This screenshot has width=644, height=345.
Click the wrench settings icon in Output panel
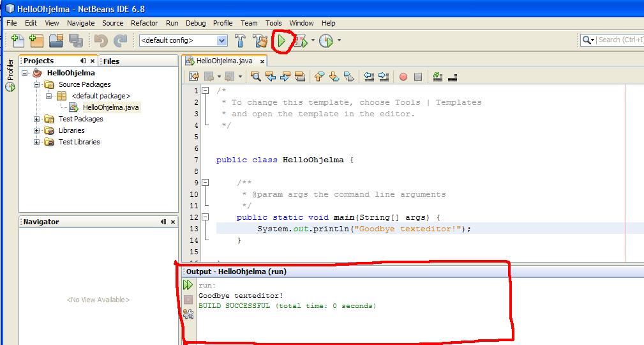[188, 314]
